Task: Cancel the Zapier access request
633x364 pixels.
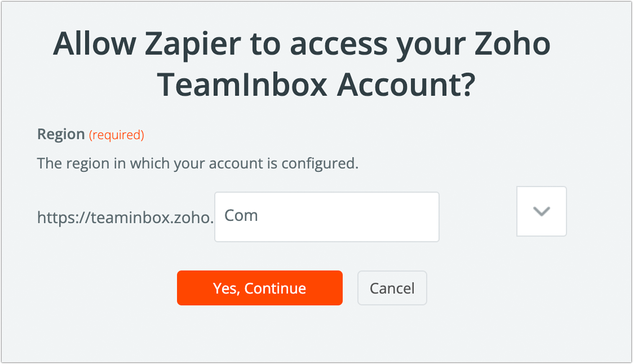Action: coord(392,288)
